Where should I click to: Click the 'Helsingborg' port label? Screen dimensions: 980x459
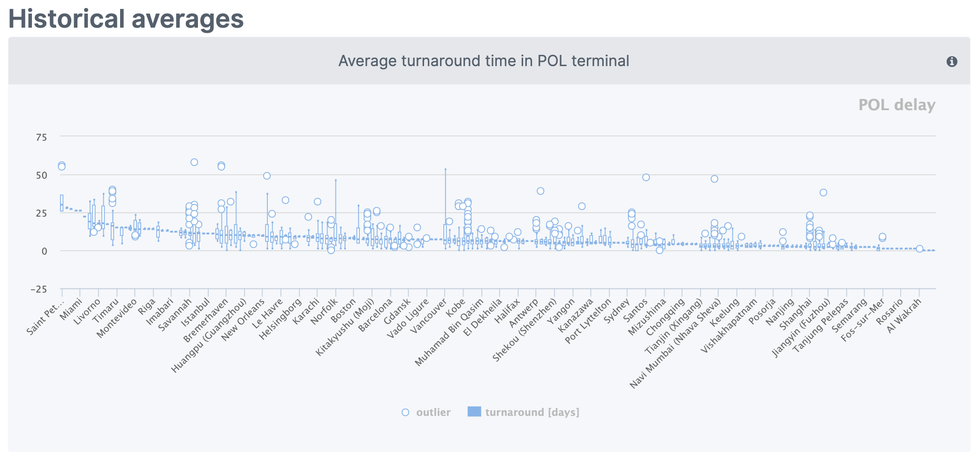281,319
